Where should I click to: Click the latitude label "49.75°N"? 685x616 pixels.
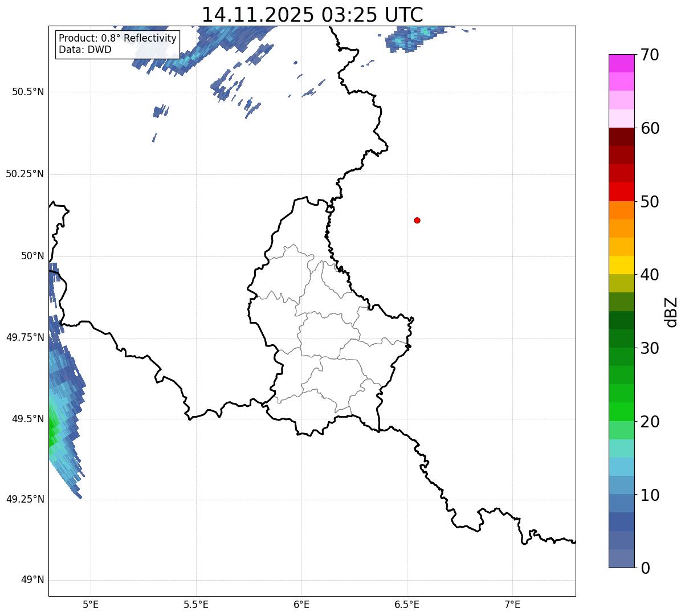click(x=25, y=337)
